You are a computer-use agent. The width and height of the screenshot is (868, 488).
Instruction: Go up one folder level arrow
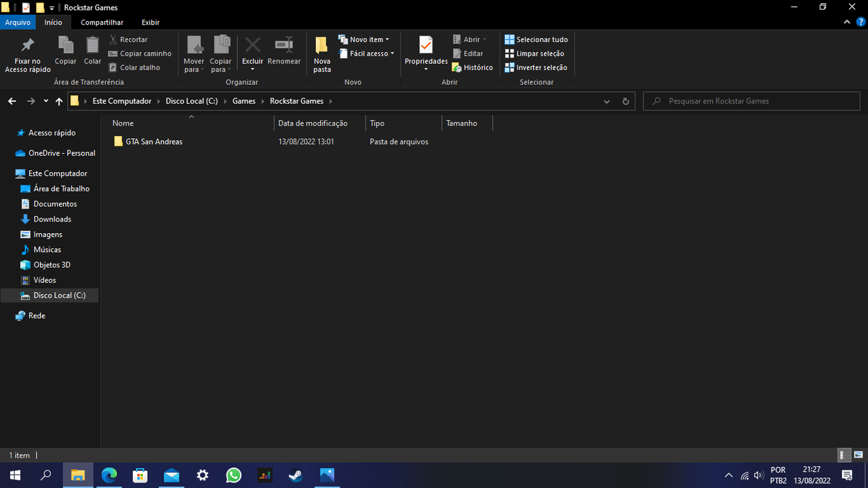(x=59, y=101)
